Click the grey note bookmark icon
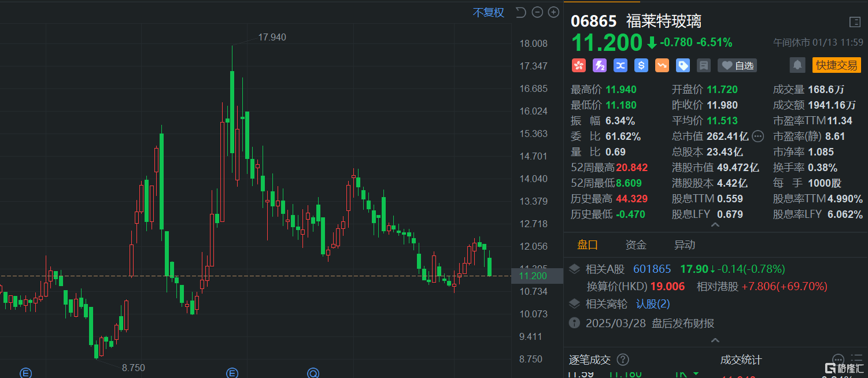The image size is (868, 378). (704, 65)
